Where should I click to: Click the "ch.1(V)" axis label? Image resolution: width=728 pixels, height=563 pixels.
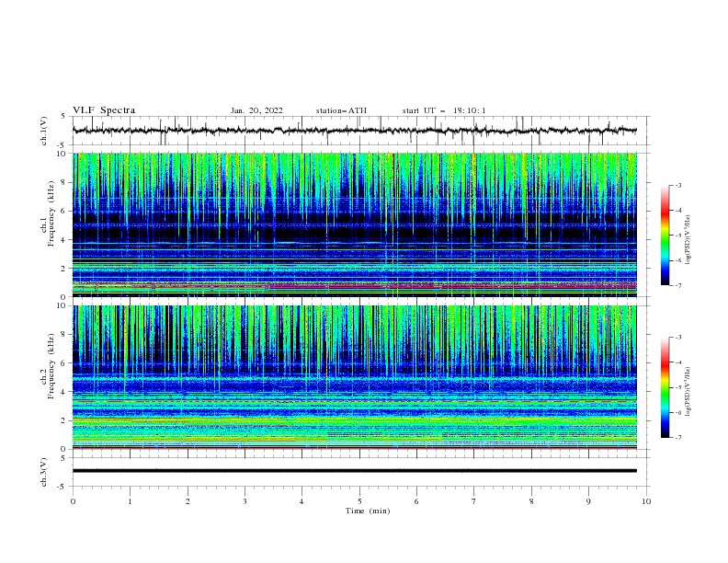coord(44,131)
